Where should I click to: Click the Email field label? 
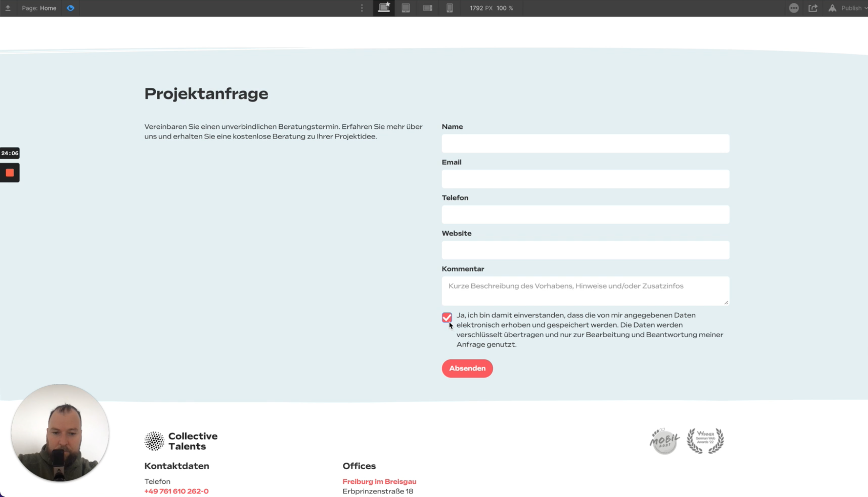tap(452, 162)
